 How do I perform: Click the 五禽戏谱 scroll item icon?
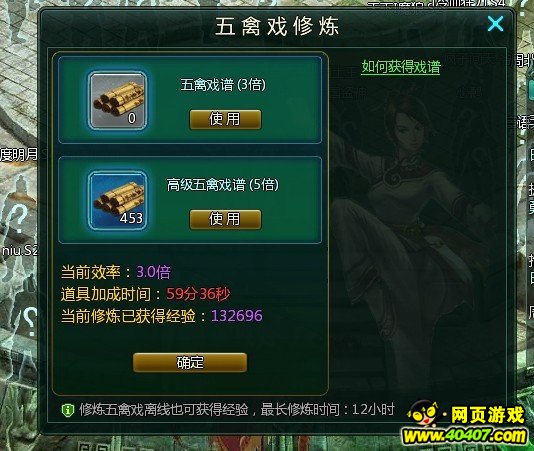118,101
